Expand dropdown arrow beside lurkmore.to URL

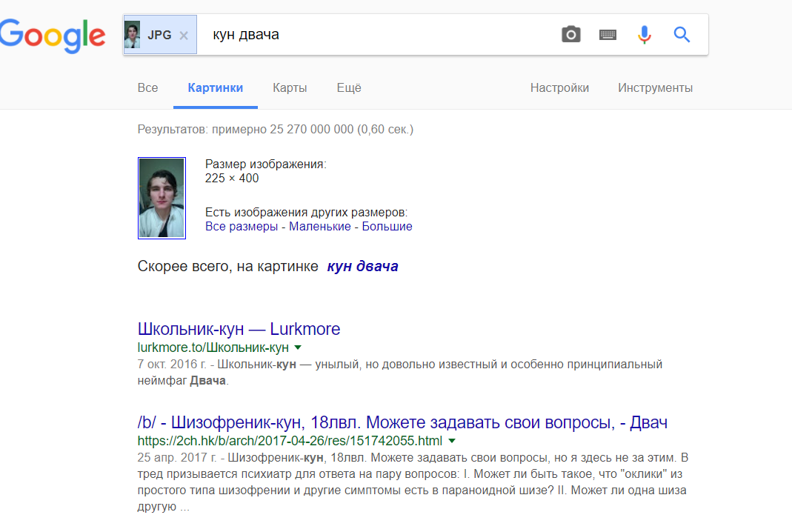(298, 348)
